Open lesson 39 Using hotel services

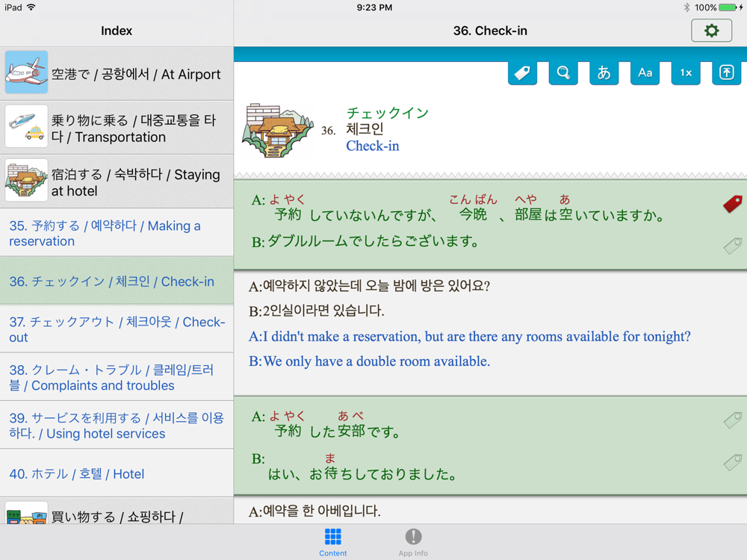pyautogui.click(x=117, y=426)
